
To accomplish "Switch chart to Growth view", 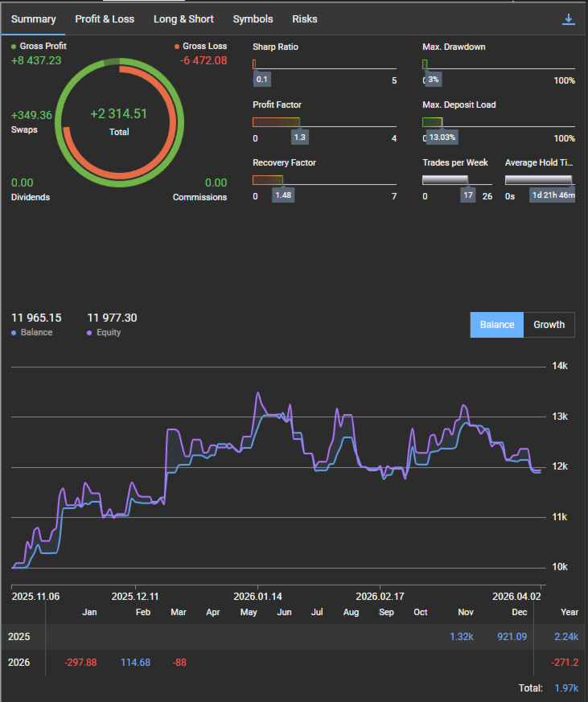I will (549, 325).
